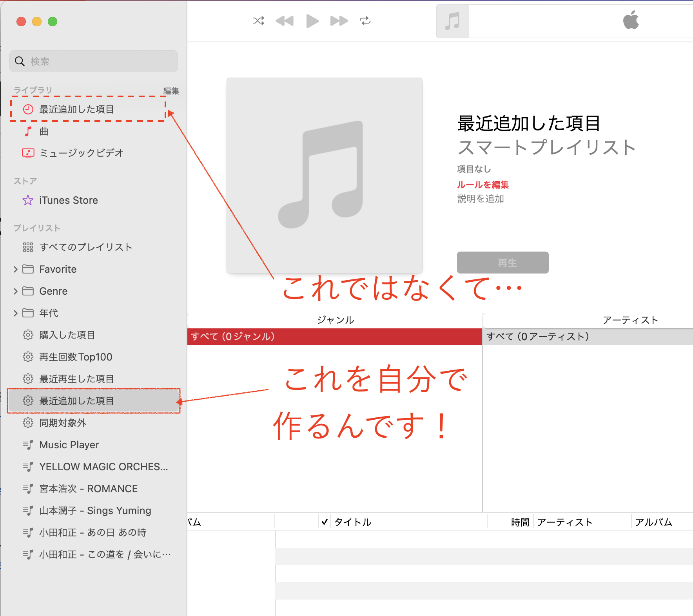The height and width of the screenshot is (616, 693).
Task: Open the ミュージックビデオ screen icon
Action: [28, 153]
